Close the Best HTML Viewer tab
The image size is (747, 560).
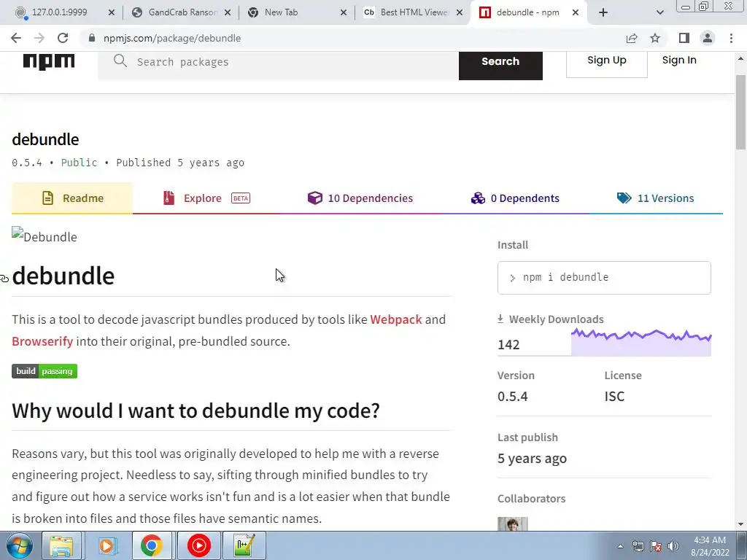pos(460,12)
